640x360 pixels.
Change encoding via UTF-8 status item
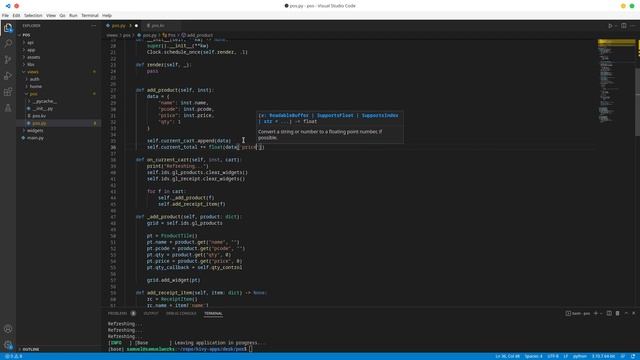(x=553, y=356)
